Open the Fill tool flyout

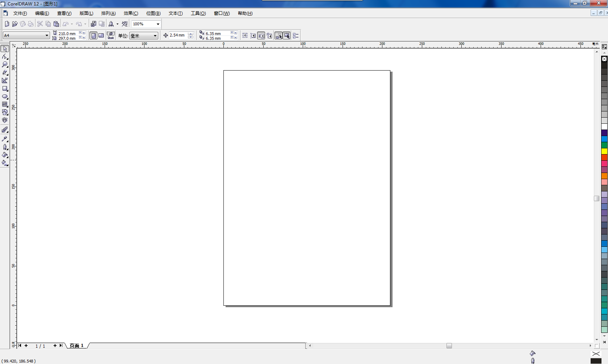coord(5,155)
